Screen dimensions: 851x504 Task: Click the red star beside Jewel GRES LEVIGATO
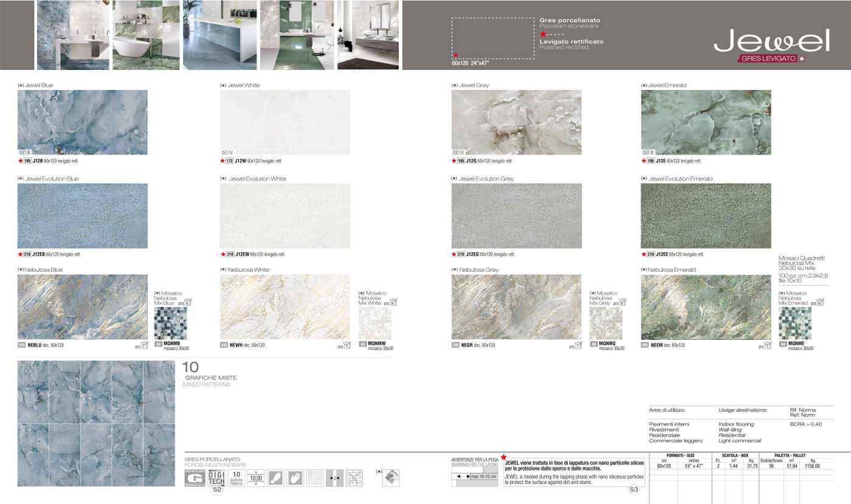tap(802, 58)
